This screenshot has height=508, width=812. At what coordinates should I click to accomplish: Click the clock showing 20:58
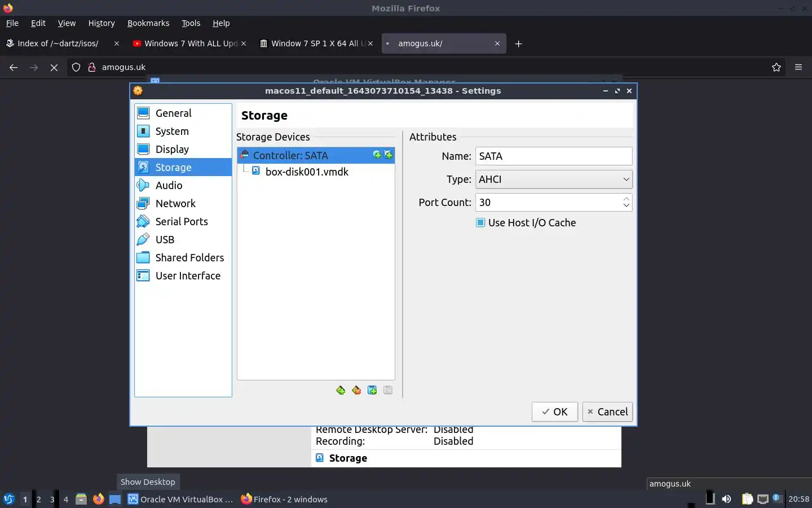click(798, 499)
